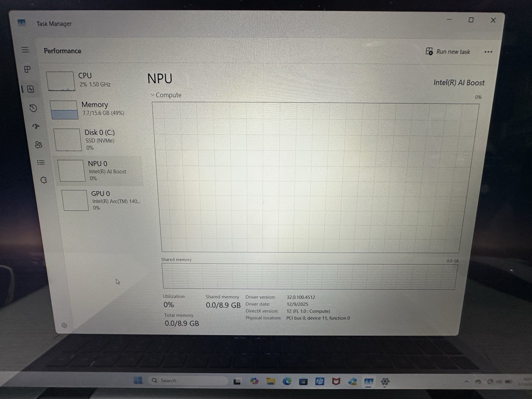Open the Startup apps sidebar icon
Screen dimensions: 532x399
tap(36, 126)
